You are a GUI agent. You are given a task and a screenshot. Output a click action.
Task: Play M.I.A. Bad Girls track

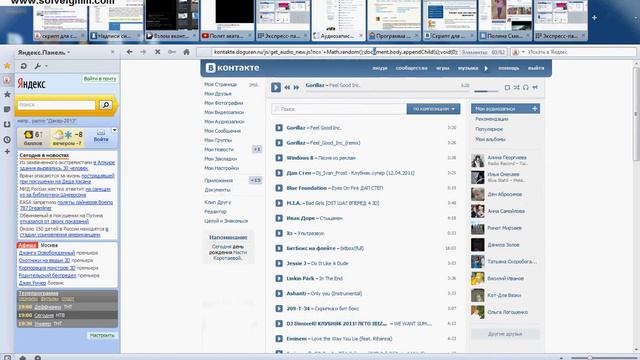(279, 203)
